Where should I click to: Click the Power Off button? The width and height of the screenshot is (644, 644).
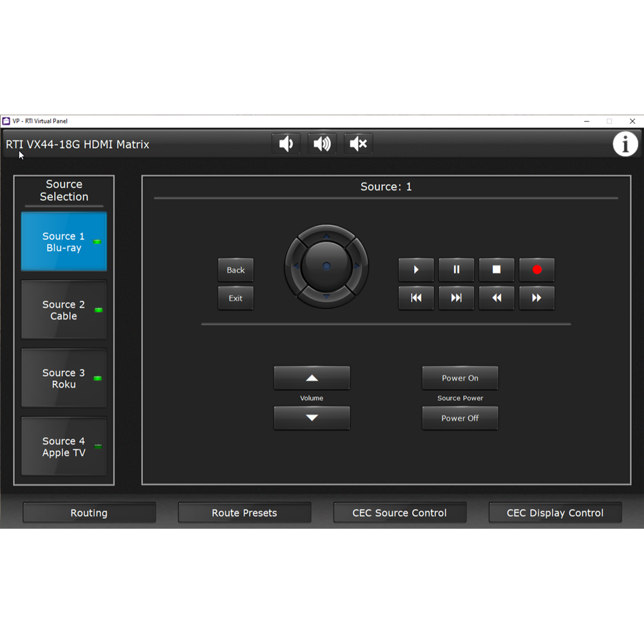point(460,418)
